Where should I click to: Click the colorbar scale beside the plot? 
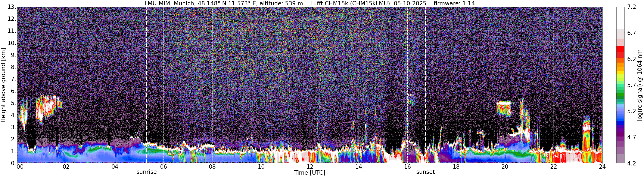620,85
